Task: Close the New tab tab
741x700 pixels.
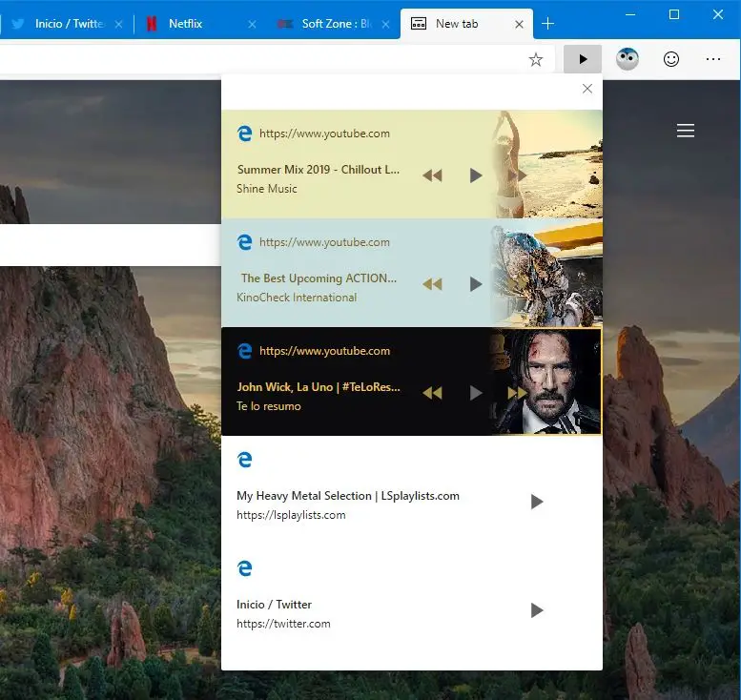Action: tap(519, 24)
